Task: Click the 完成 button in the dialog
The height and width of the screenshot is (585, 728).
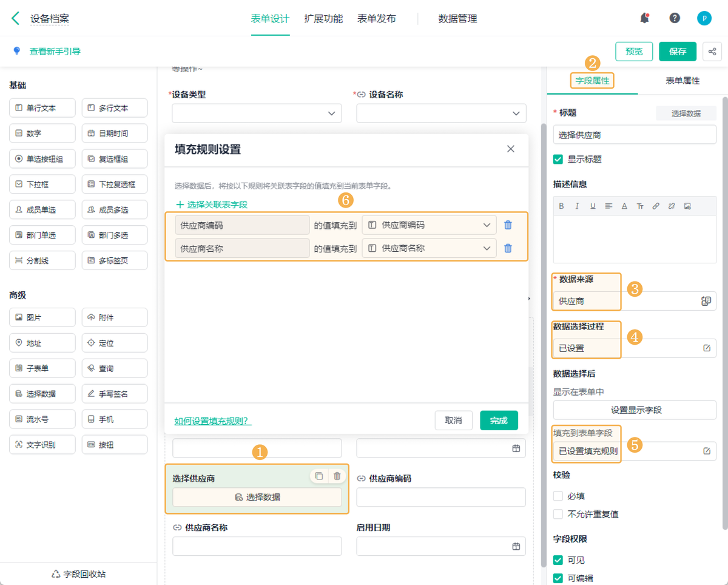Action: [x=499, y=420]
